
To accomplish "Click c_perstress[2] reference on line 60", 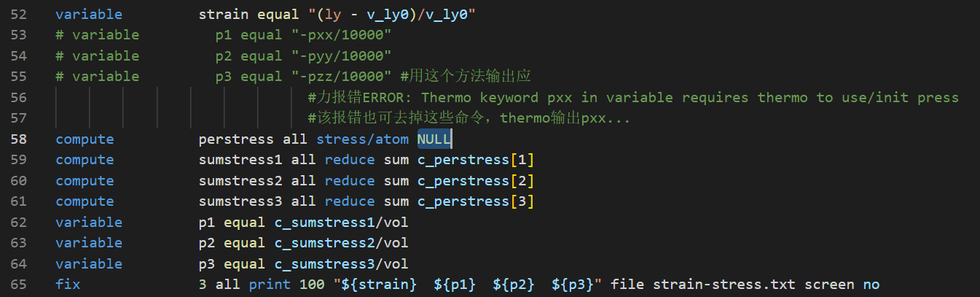I will (476, 181).
